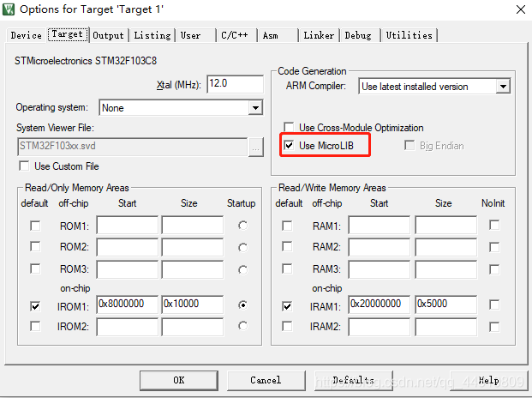Open the ARM Compiler version dropdown
The height and width of the screenshot is (398, 532).
[x=503, y=87]
